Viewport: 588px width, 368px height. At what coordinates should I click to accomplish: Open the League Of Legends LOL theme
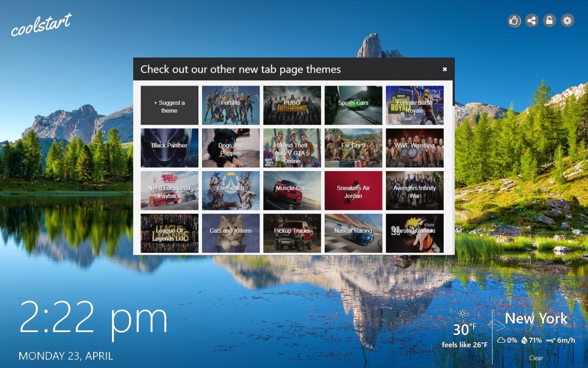(x=170, y=233)
